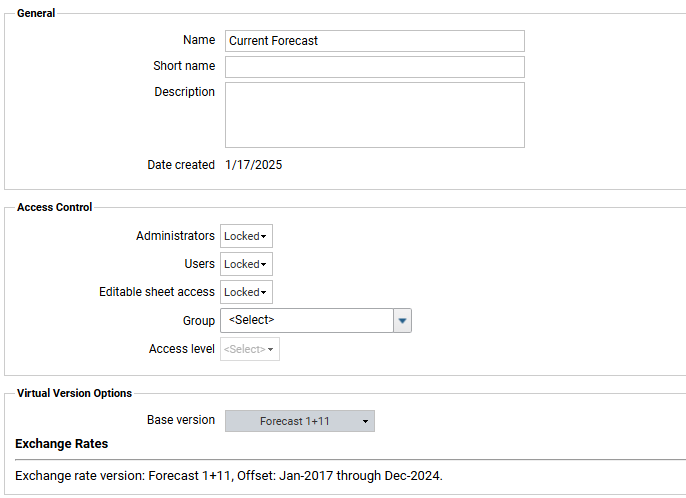The width and height of the screenshot is (686, 498).
Task: Click the Exchange rate version summary text
Action: click(229, 476)
